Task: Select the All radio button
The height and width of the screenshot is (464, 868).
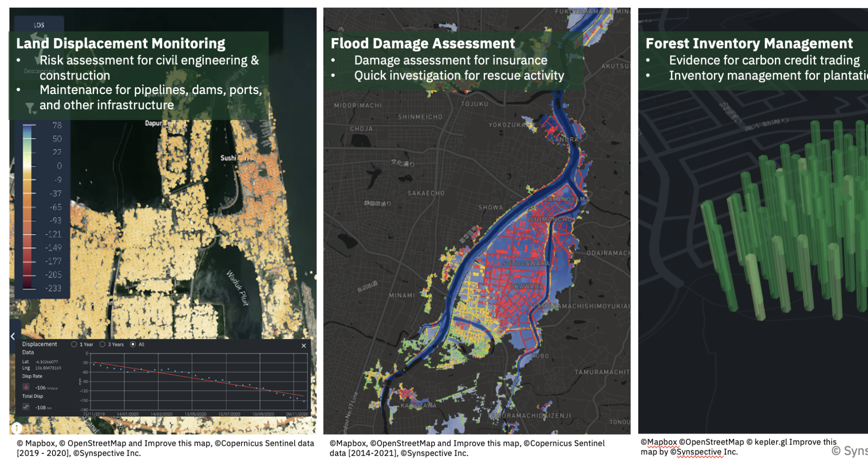Action: click(x=133, y=345)
